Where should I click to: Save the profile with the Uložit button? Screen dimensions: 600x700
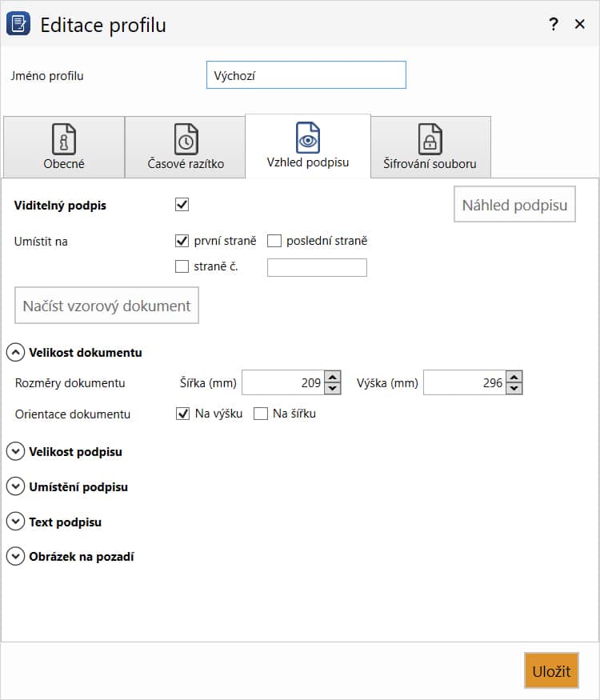pos(551,670)
